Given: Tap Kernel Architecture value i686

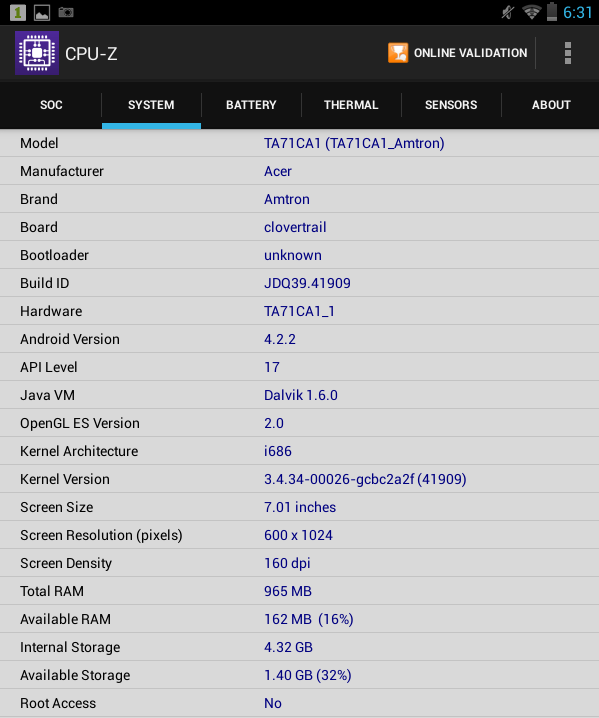Looking at the screenshot, I should coord(278,451).
